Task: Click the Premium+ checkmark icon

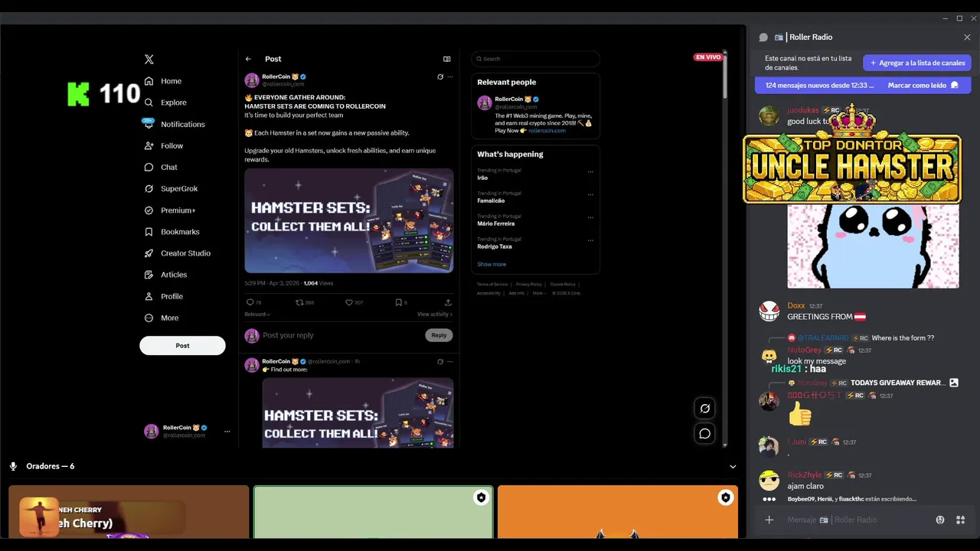Action: point(149,210)
